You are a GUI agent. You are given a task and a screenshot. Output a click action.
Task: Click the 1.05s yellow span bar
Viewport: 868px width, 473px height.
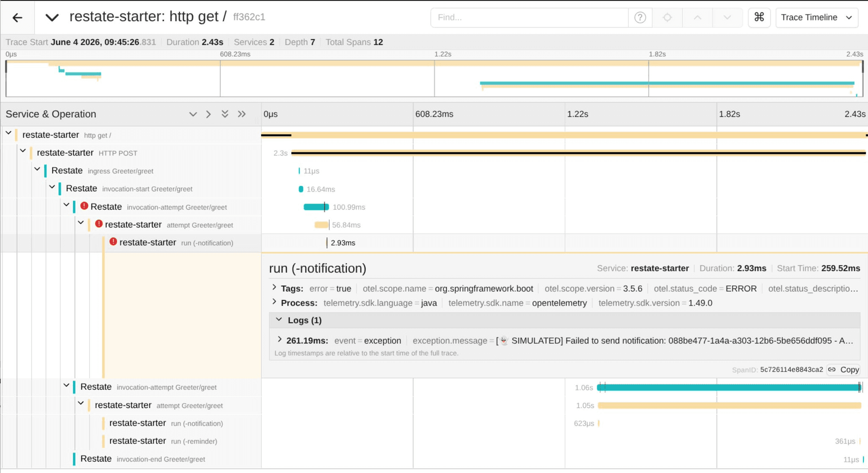point(729,406)
